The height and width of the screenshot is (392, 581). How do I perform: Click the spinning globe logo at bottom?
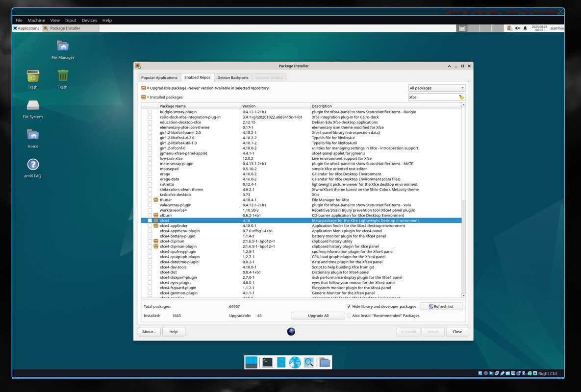[291, 332]
